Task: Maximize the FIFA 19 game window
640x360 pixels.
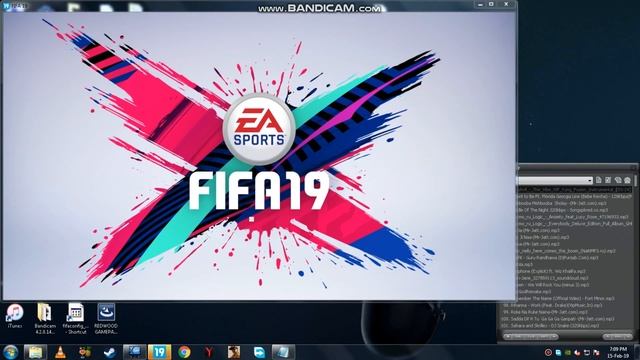Action: coord(491,4)
